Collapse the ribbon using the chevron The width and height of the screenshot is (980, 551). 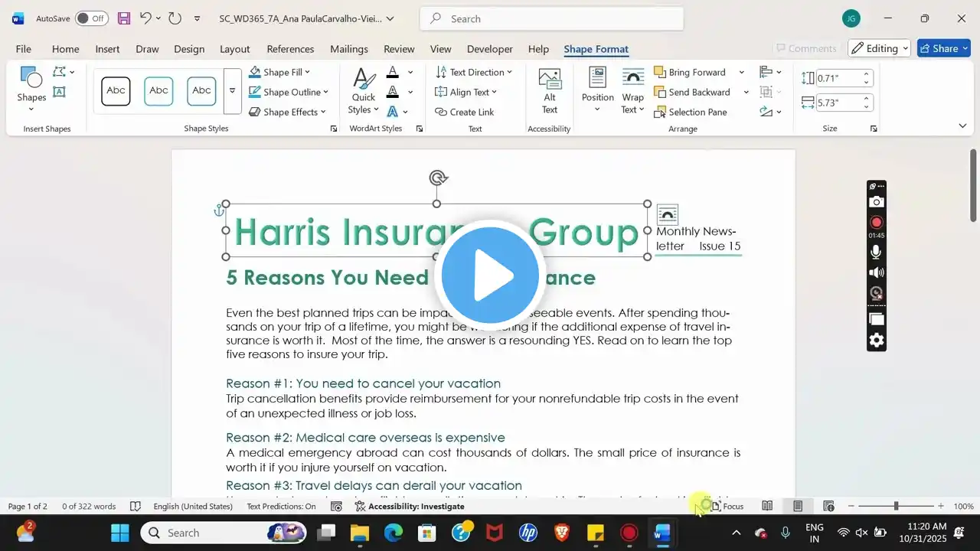coord(962,126)
